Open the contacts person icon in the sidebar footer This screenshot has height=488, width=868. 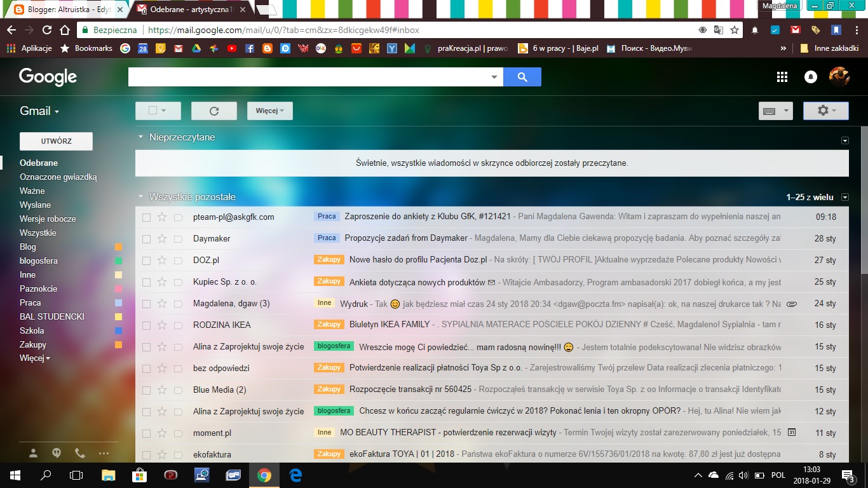tap(34, 453)
